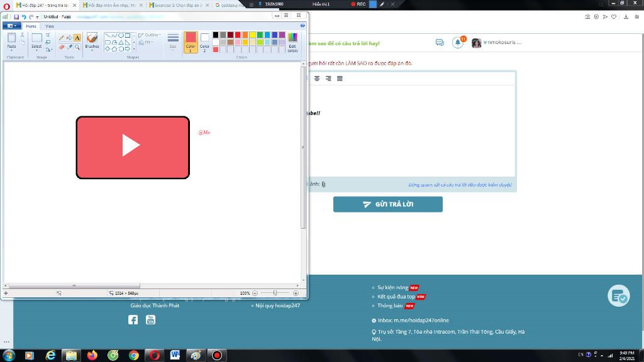644x362 pixels.
Task: Switch to the View ribbon tab
Action: click(50, 26)
